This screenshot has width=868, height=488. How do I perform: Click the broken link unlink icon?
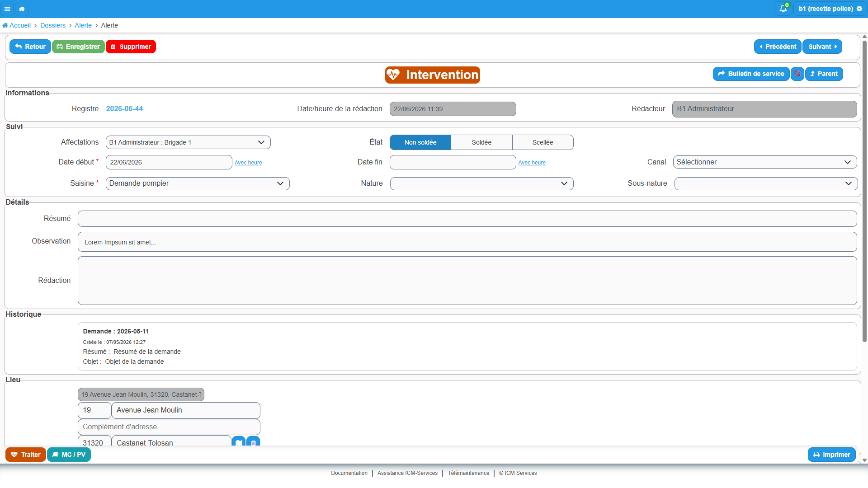point(797,74)
